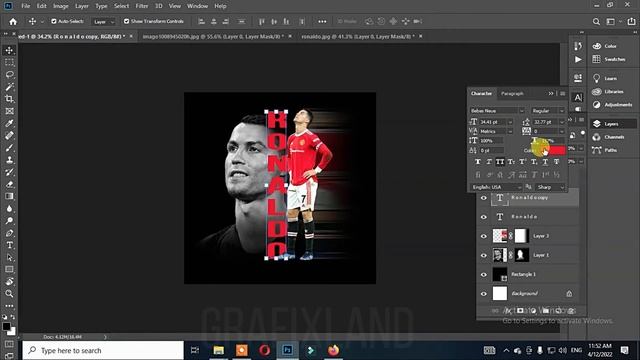Select the Pen tool
640x360 pixels.
(x=9, y=233)
